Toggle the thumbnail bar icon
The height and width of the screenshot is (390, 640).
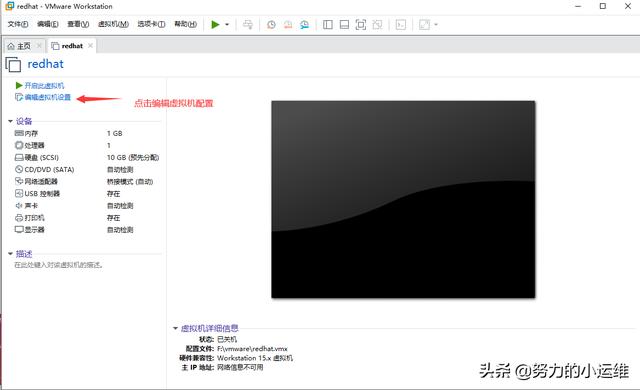pos(344,24)
